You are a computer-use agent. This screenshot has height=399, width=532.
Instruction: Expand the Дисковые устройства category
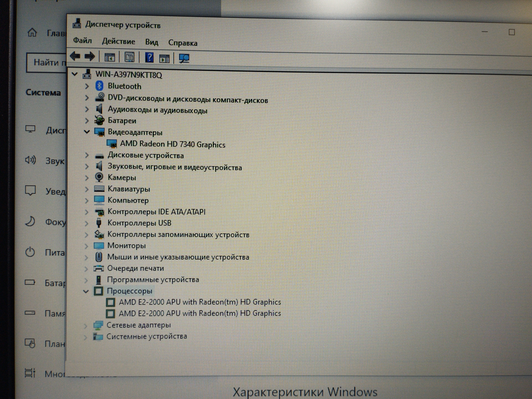(x=87, y=155)
